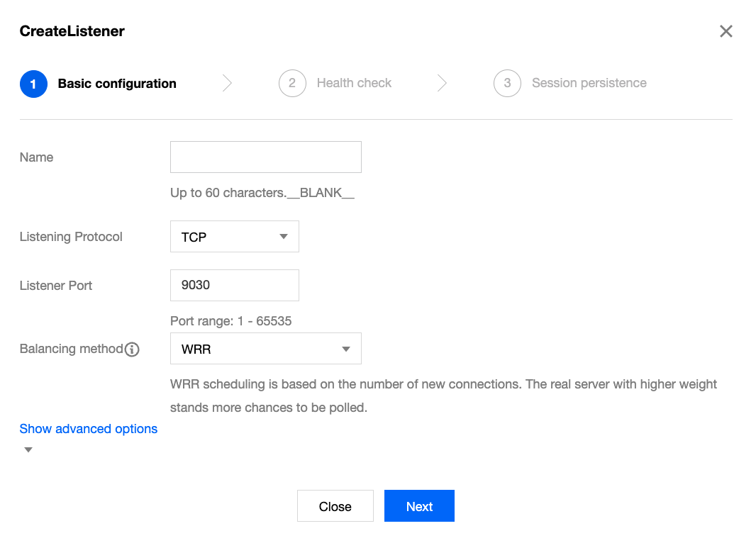Click the step 2 circle icon

(x=292, y=83)
